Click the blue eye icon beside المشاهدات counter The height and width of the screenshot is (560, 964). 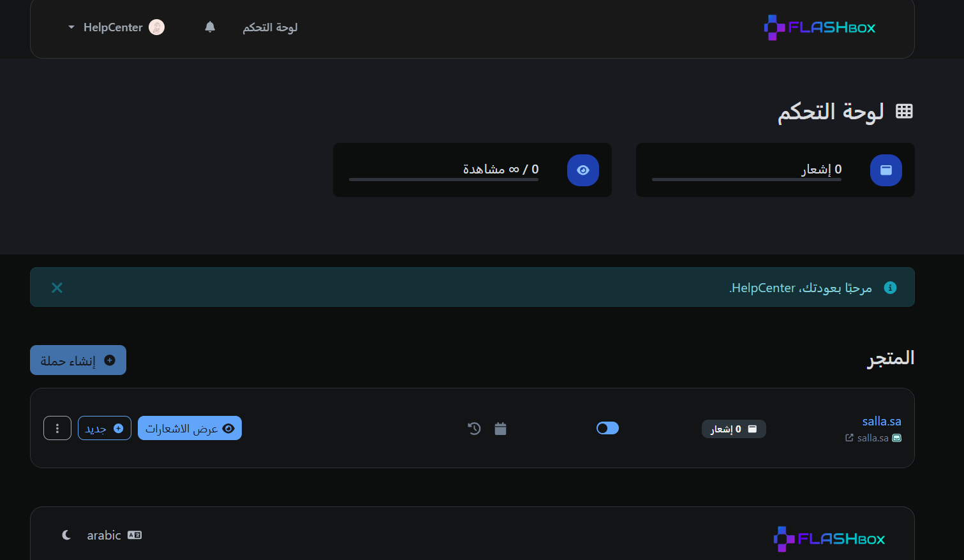582,170
